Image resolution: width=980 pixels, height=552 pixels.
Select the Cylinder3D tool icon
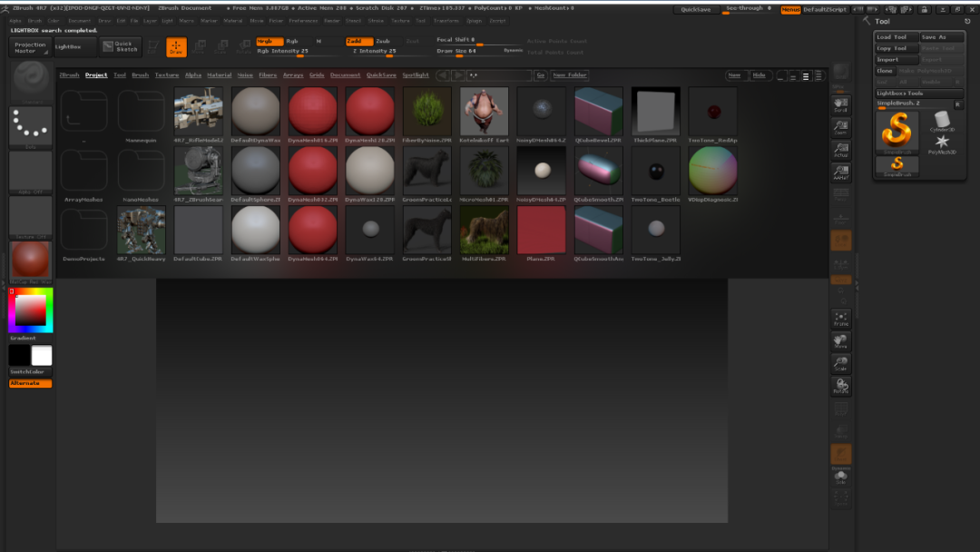click(942, 122)
